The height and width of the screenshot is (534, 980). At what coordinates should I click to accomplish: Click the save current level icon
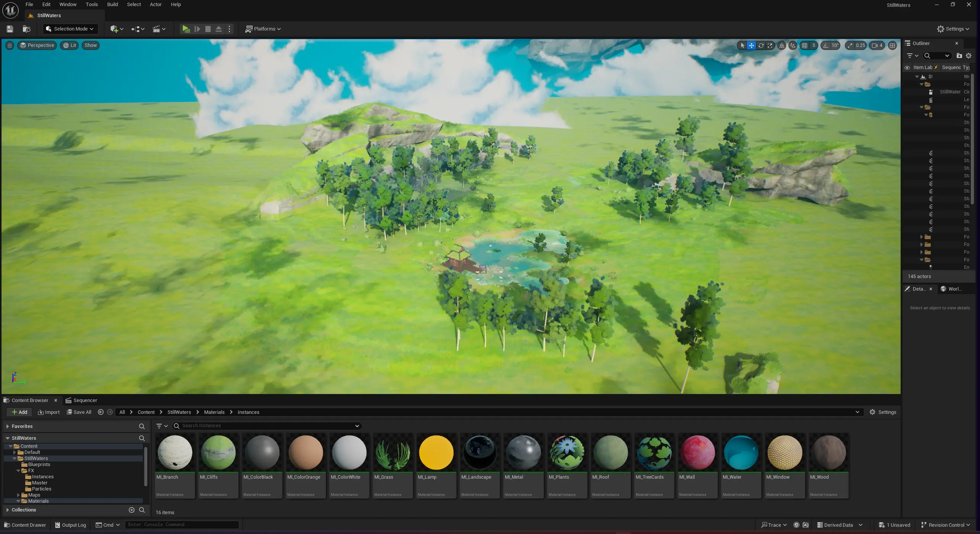click(x=10, y=29)
